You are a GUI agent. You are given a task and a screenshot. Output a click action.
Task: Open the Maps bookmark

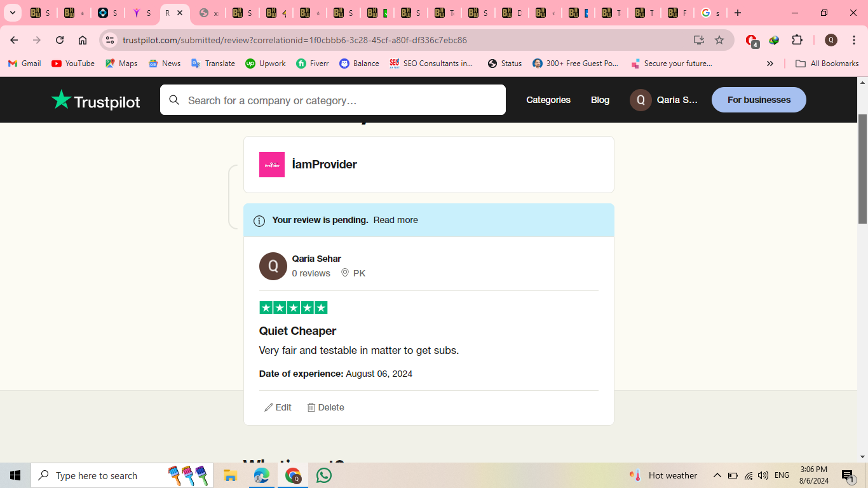(121, 64)
